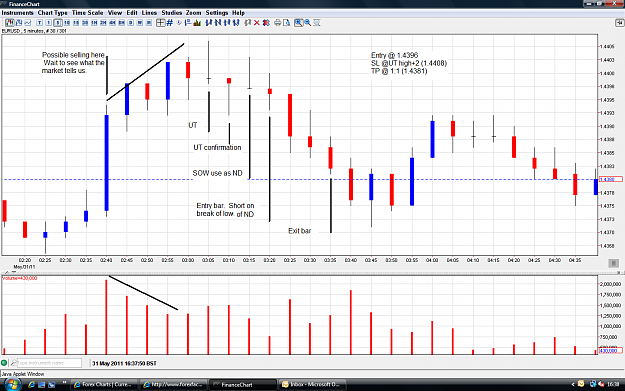Screen dimensions: 625x391
Task: Select the candlestick chart type icon
Action: click(10, 23)
